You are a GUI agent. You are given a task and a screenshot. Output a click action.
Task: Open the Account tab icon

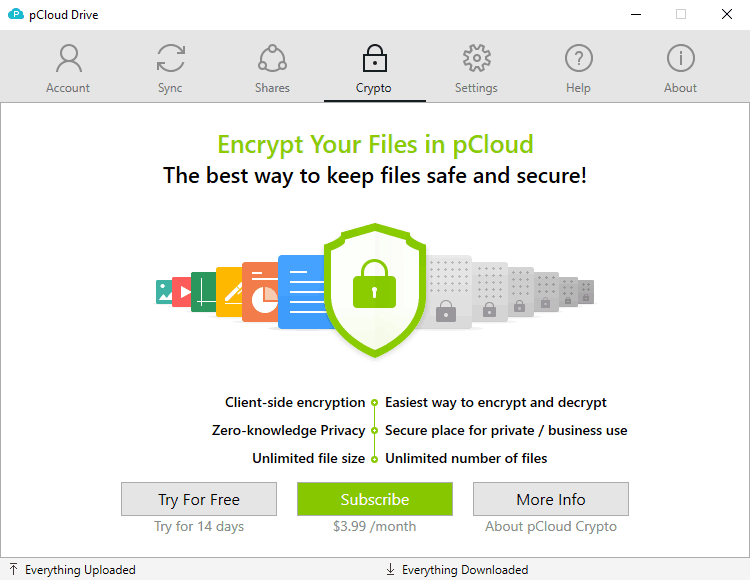[x=69, y=58]
